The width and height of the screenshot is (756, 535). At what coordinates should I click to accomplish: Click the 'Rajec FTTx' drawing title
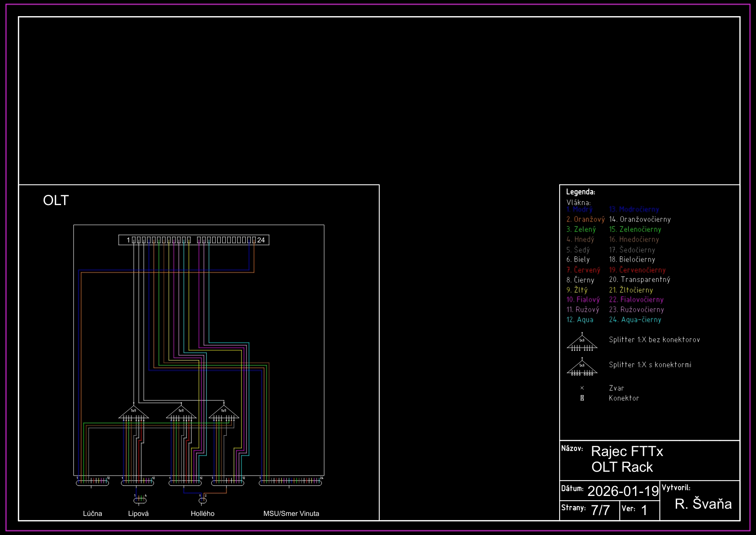pyautogui.click(x=627, y=451)
